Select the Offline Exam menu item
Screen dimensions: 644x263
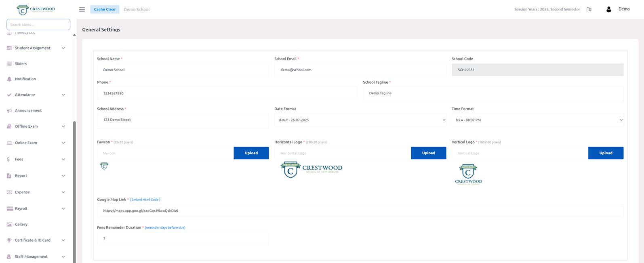[x=26, y=126]
